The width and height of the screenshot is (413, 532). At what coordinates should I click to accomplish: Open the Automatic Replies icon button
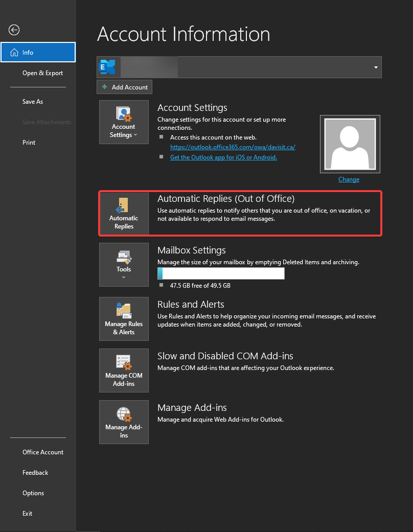coord(124,213)
